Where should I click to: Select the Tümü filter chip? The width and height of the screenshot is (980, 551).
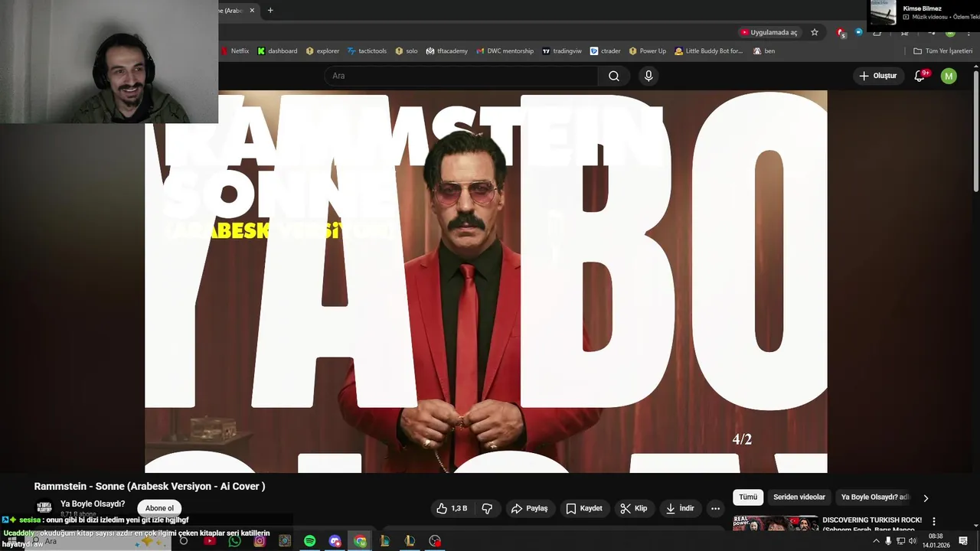[748, 497]
